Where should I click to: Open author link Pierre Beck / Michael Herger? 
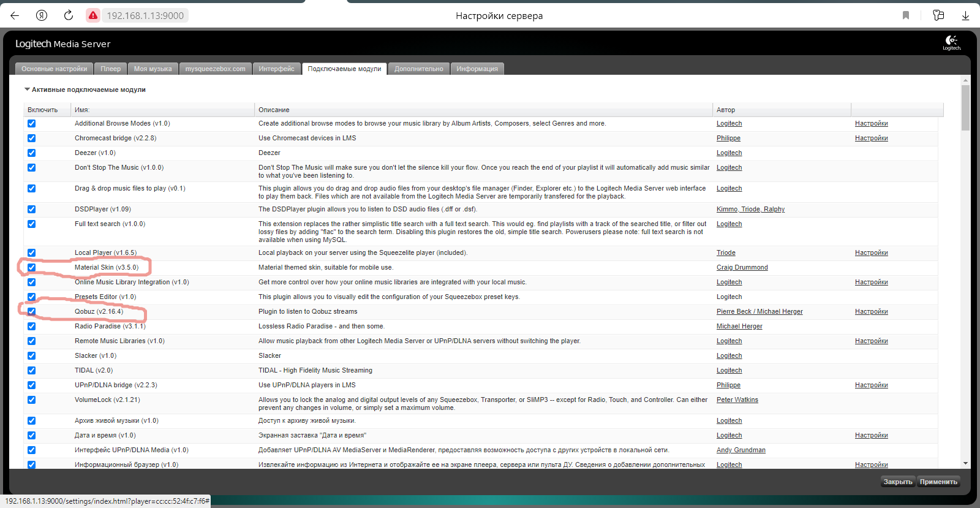click(759, 311)
